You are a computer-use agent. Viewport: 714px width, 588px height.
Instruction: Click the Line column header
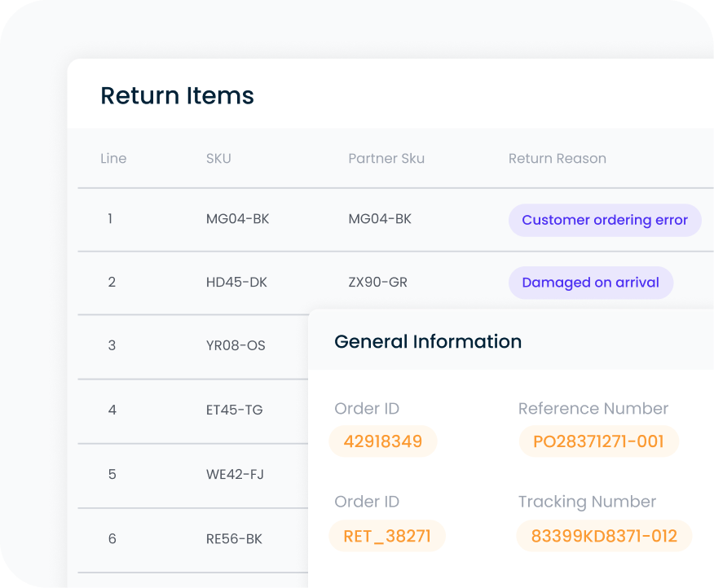click(x=113, y=158)
